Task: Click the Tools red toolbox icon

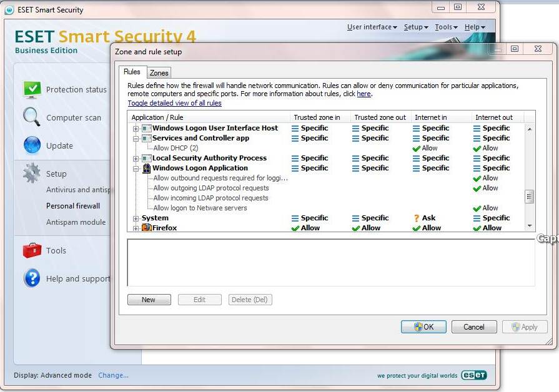Action: pos(32,250)
